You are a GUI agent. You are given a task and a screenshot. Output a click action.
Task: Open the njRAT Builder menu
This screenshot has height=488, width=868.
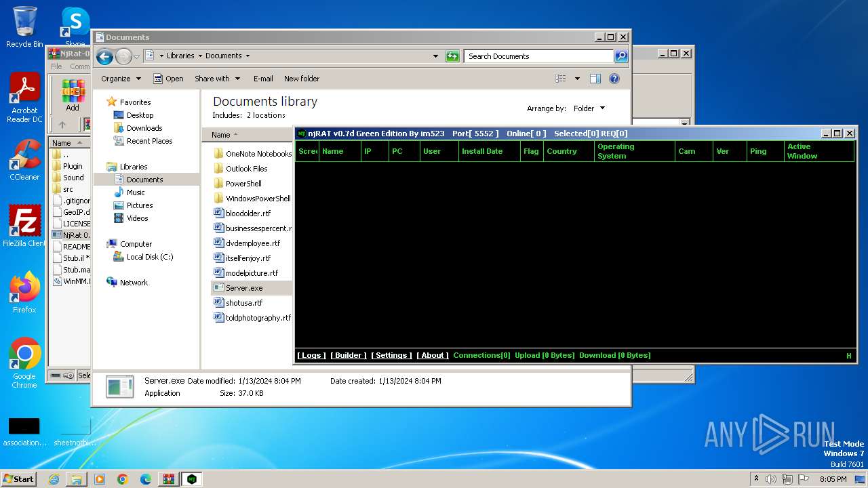(x=349, y=355)
